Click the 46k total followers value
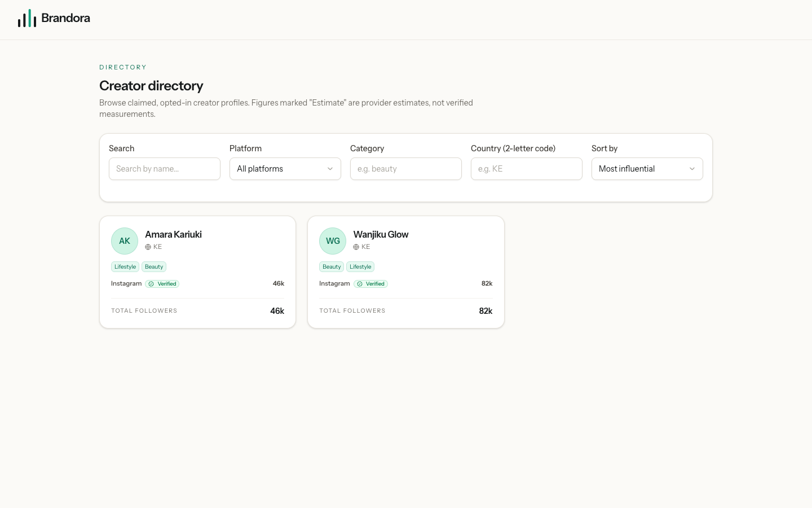Viewport: 812px width, 508px height. click(x=277, y=311)
